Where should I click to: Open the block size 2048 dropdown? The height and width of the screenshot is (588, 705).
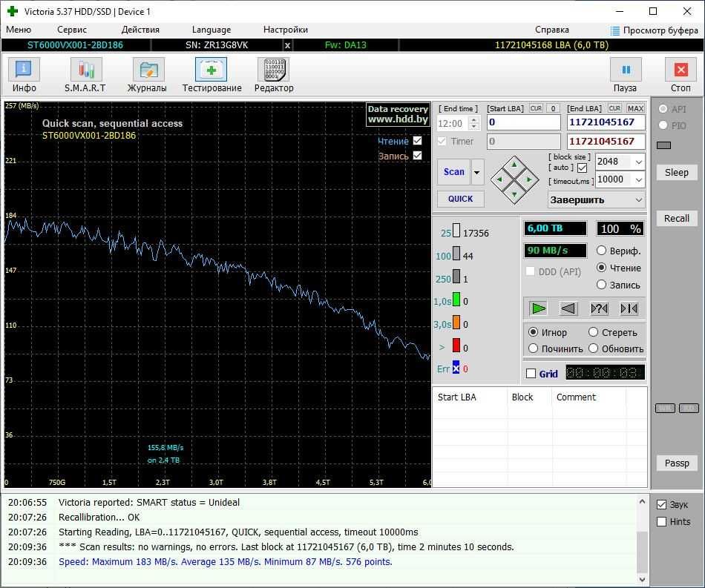pos(638,162)
